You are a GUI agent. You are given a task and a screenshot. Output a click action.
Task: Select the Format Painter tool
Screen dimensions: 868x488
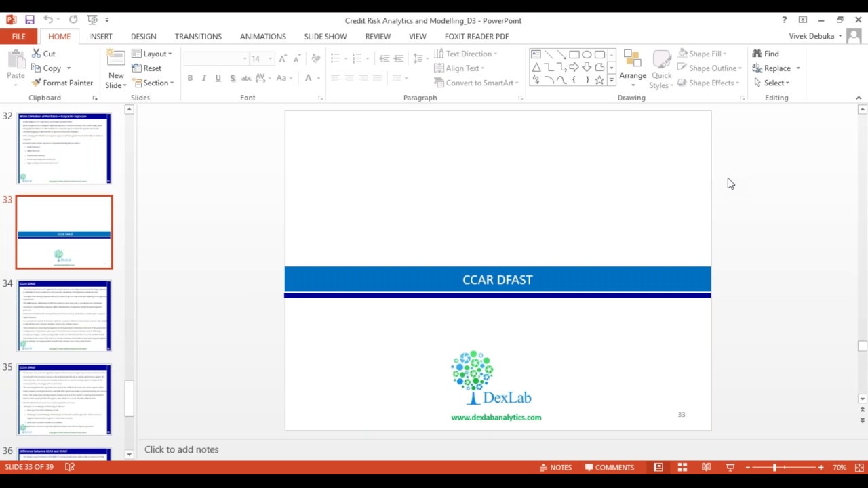62,83
